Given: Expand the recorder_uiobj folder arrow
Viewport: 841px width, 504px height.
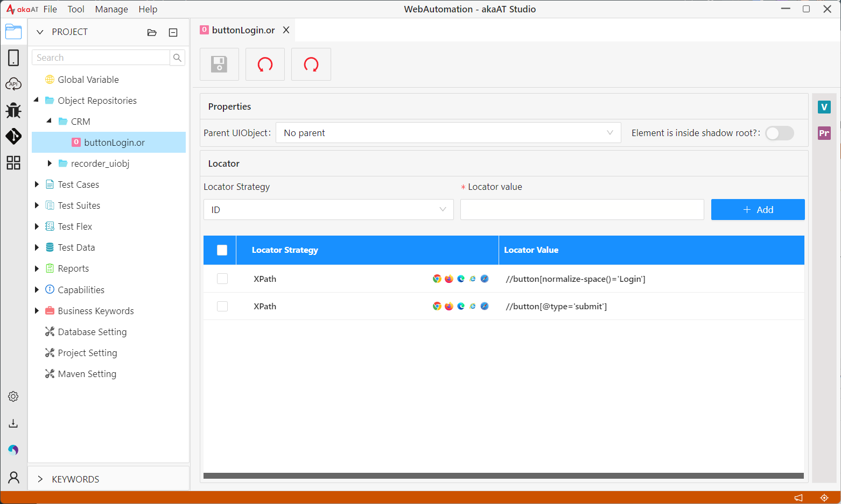Looking at the screenshot, I should click(50, 164).
